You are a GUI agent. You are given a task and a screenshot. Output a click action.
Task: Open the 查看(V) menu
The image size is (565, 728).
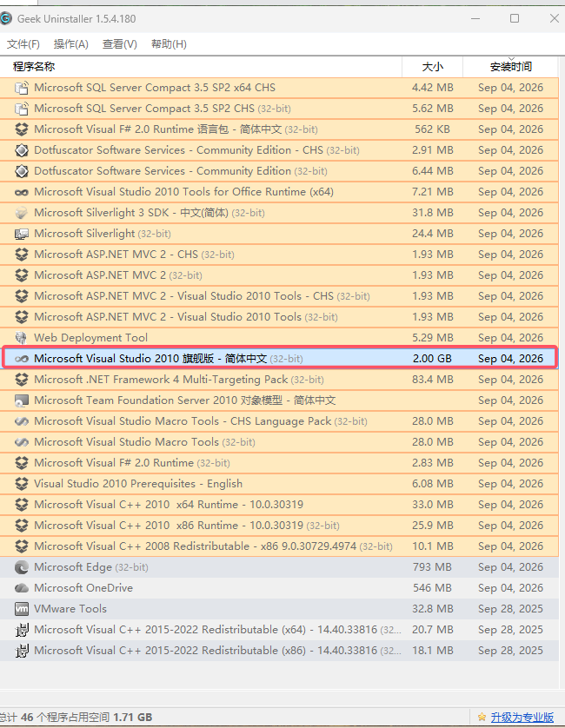click(119, 44)
